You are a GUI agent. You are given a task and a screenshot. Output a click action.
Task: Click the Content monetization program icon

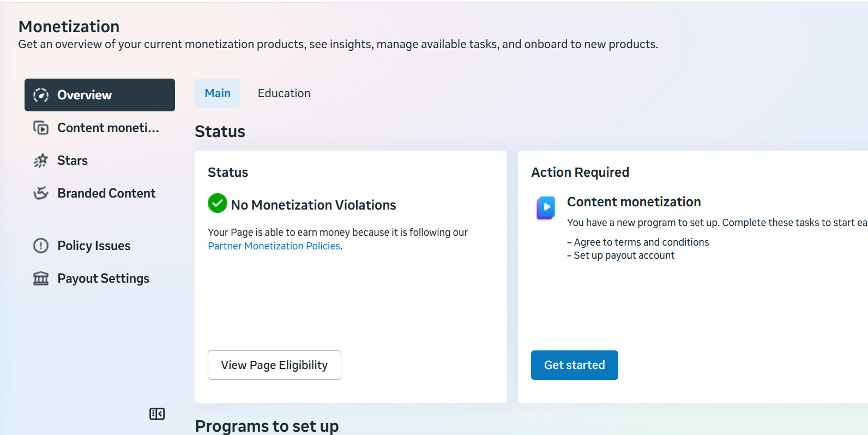pyautogui.click(x=546, y=208)
